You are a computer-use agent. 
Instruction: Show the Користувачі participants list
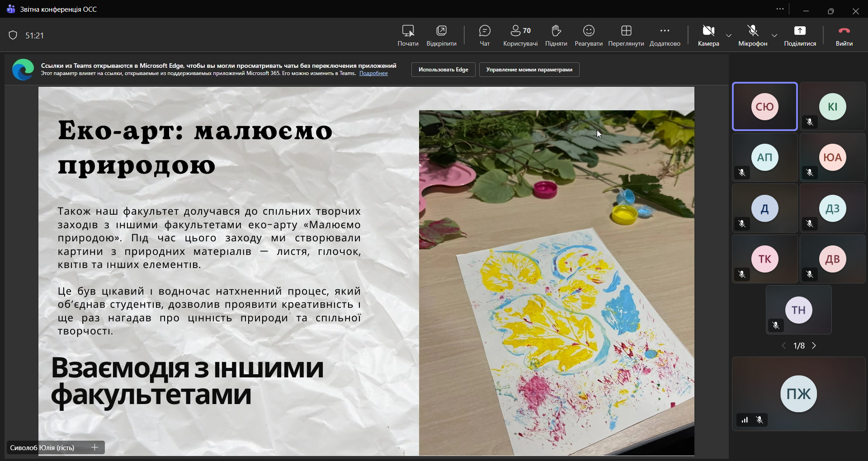click(520, 36)
